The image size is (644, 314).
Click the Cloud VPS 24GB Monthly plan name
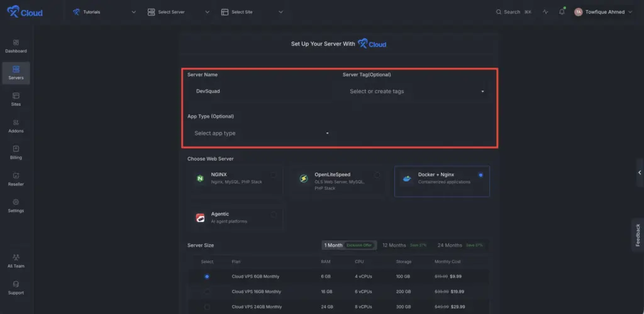[257, 306]
